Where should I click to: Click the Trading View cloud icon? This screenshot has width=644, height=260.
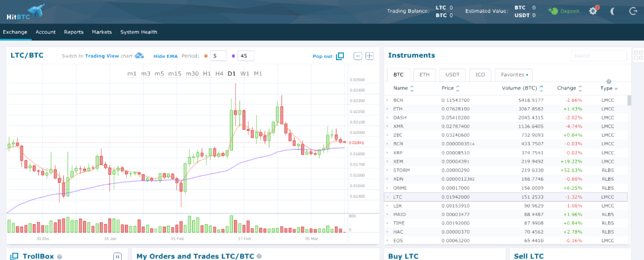(x=140, y=56)
